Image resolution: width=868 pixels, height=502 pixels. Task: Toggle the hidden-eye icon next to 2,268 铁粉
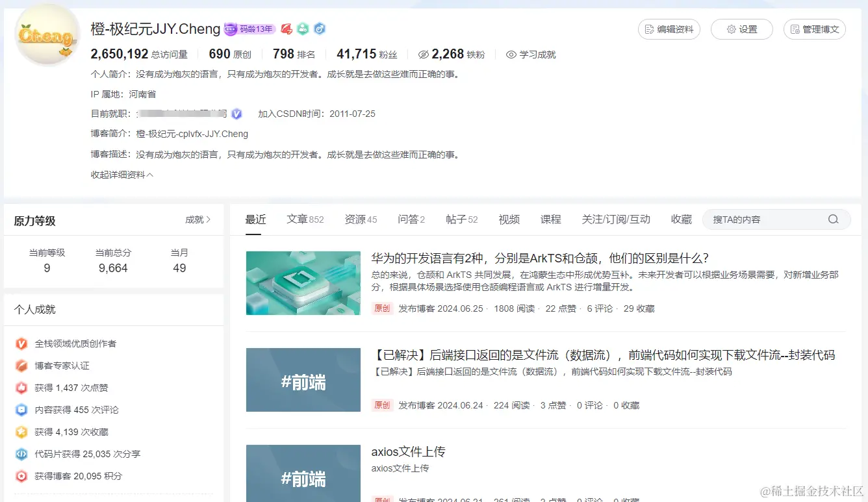coord(424,55)
